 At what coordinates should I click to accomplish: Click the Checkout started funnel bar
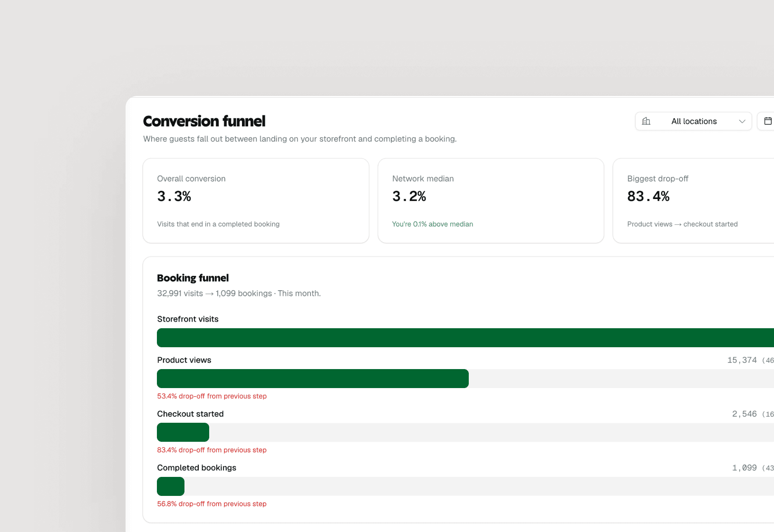point(183,432)
